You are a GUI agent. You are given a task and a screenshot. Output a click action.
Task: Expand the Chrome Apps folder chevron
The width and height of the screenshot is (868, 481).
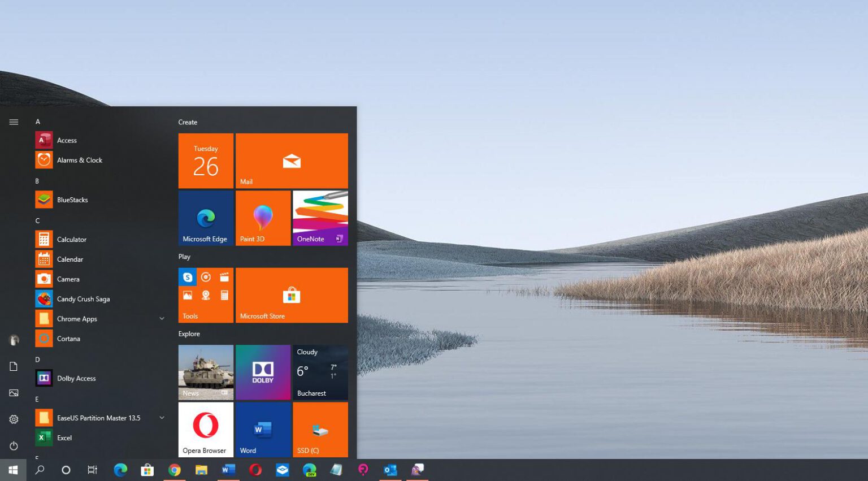pyautogui.click(x=162, y=319)
